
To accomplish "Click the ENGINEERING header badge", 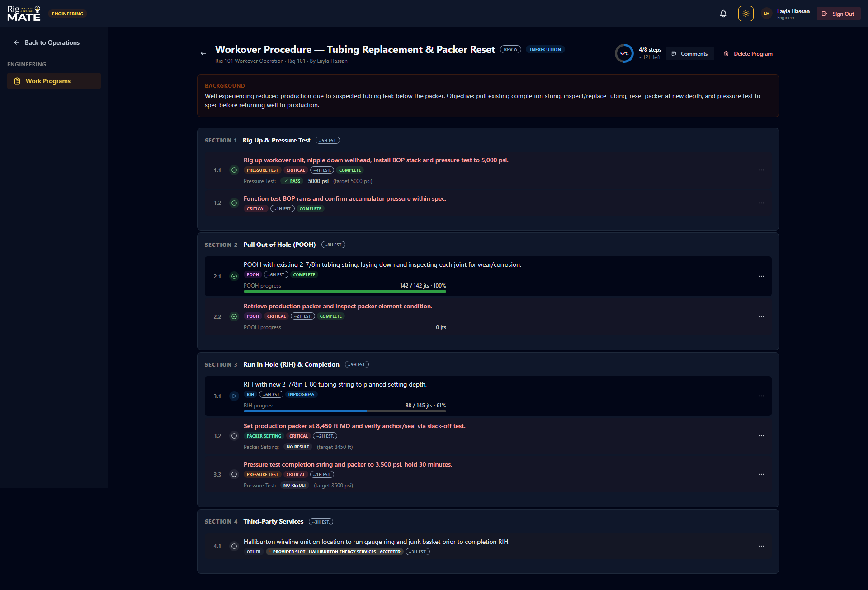I will click(x=67, y=14).
